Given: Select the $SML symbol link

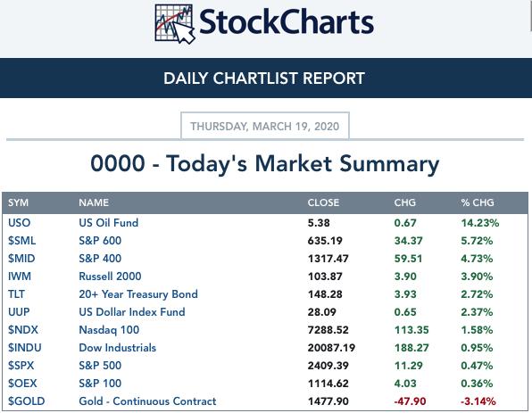Looking at the screenshot, I should (x=22, y=241).
